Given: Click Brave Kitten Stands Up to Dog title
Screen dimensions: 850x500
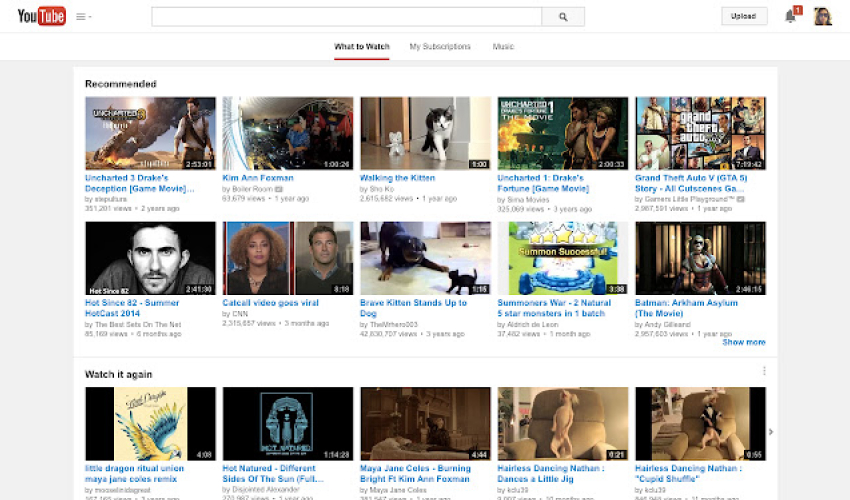Looking at the screenshot, I should pyautogui.click(x=414, y=308).
